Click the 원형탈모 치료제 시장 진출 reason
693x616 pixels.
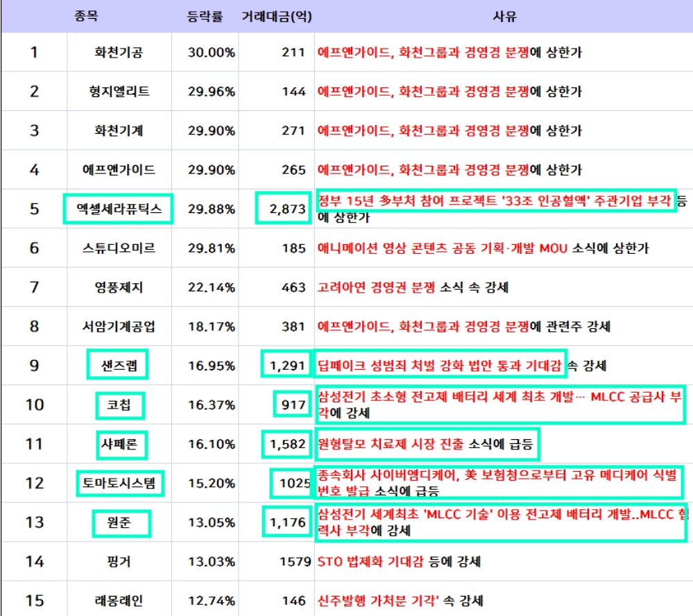pyautogui.click(x=427, y=444)
